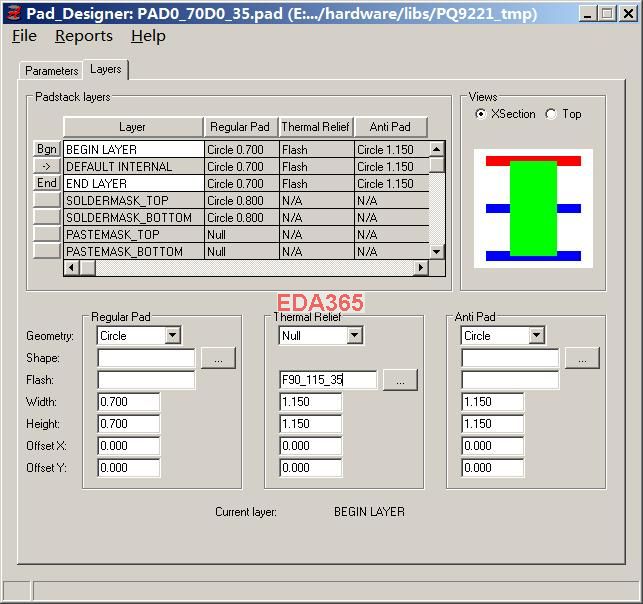Select the PASTEMASK_BOTTOM layer cell
The width and height of the screenshot is (643, 604).
click(134, 251)
